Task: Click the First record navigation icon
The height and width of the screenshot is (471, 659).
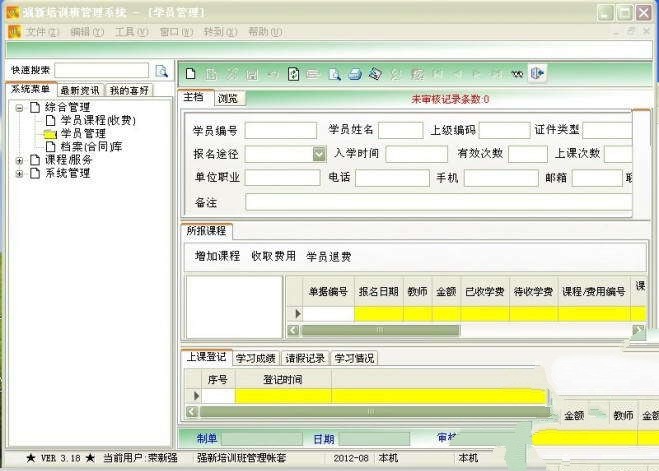Action: pyautogui.click(x=438, y=74)
